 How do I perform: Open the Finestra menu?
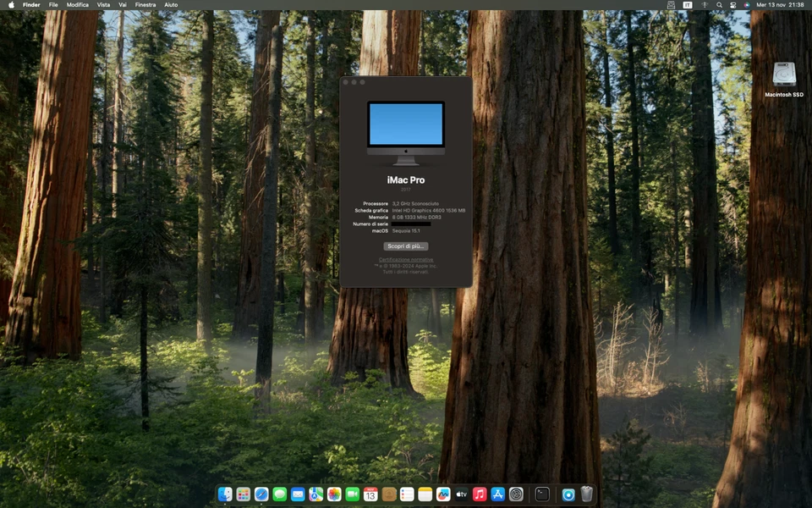[x=145, y=5]
